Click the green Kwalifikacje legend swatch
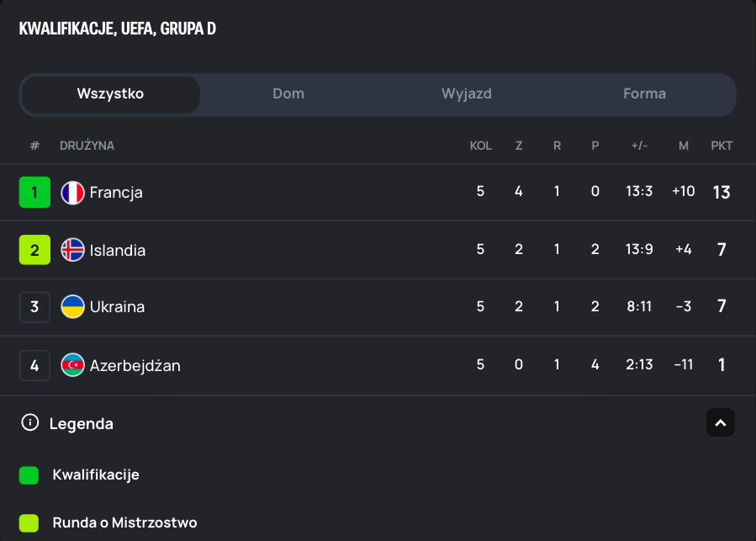 pyautogui.click(x=29, y=475)
